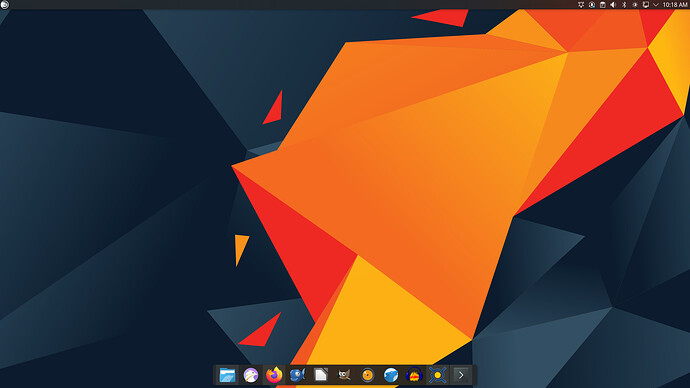Open the LibreOffice document icon

pos(321,375)
